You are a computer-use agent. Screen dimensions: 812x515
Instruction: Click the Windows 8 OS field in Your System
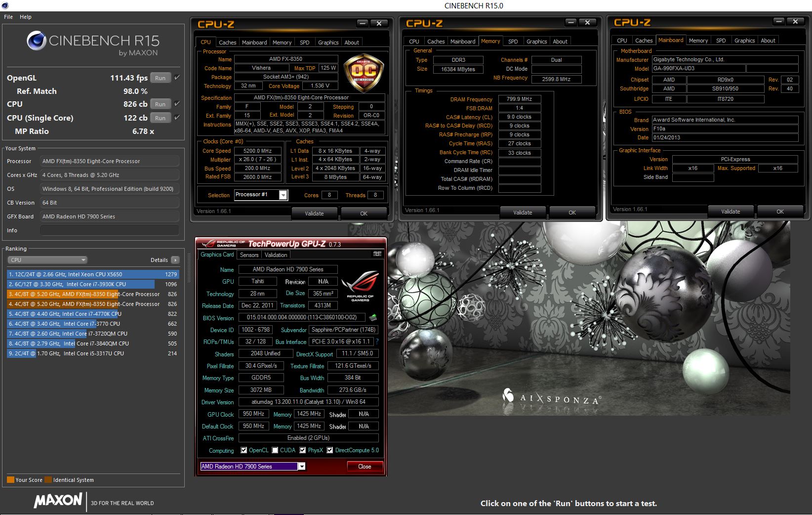(x=110, y=189)
